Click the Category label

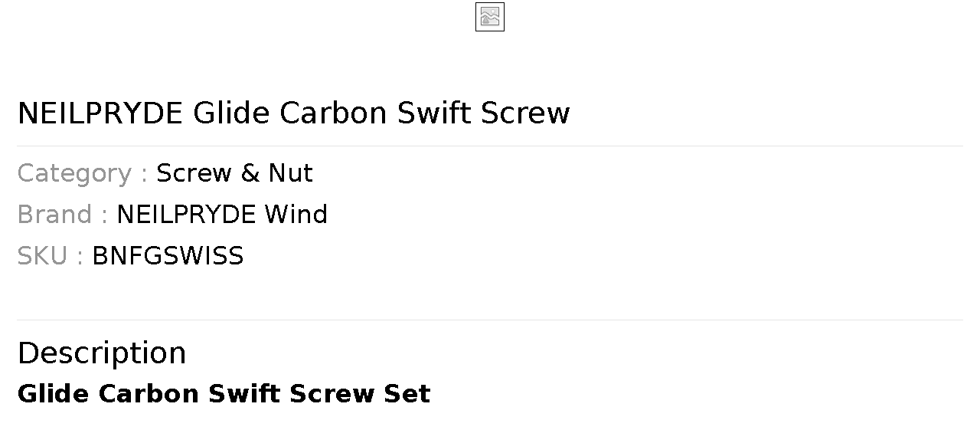[74, 174]
